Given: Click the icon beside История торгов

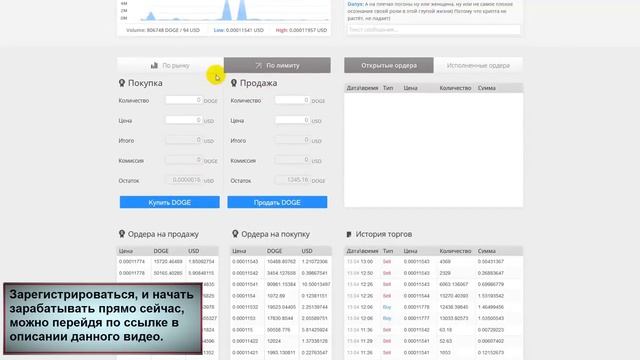Looking at the screenshot, I should (x=349, y=234).
